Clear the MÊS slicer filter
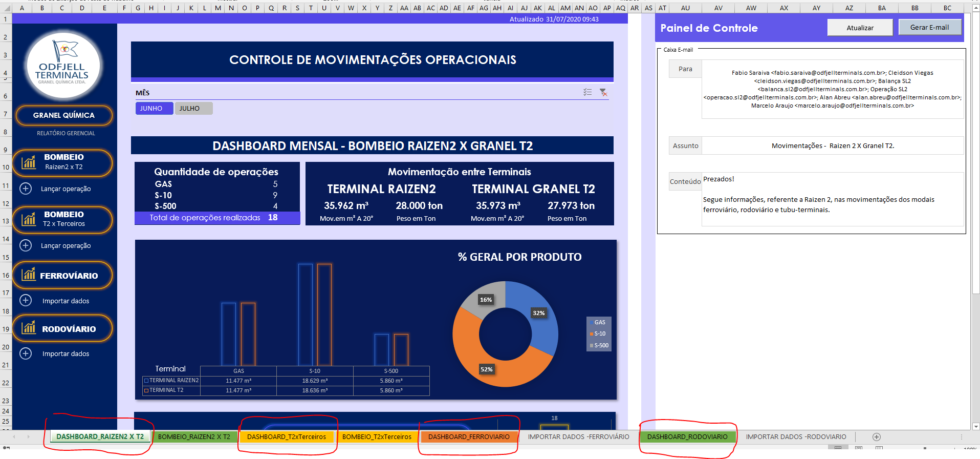Viewport: 980px width, 459px height. pos(603,92)
